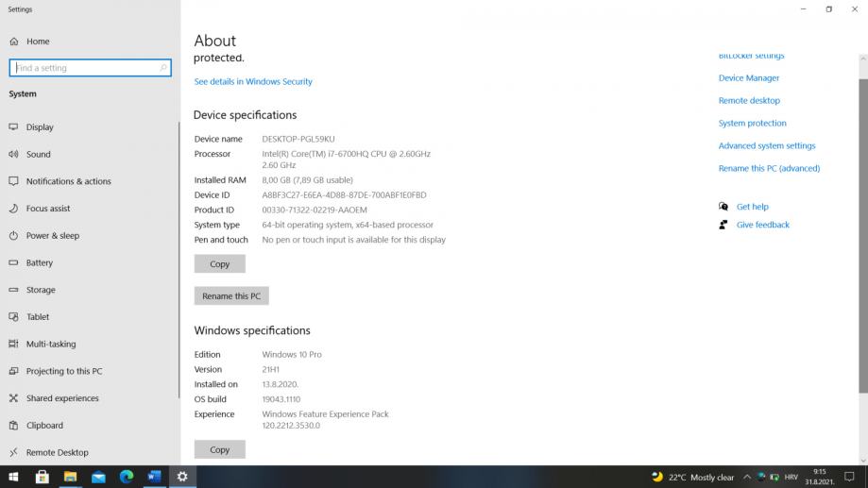Open Advanced system settings link

coord(767,146)
